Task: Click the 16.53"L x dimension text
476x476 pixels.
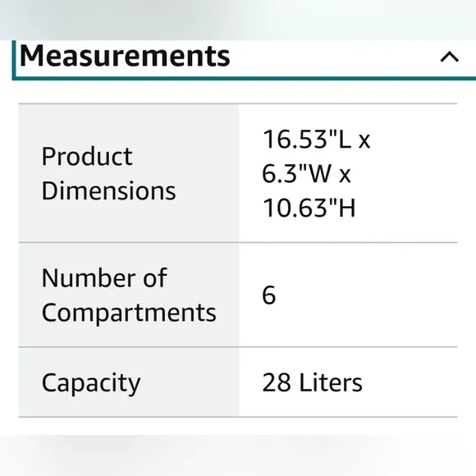Action: point(316,140)
